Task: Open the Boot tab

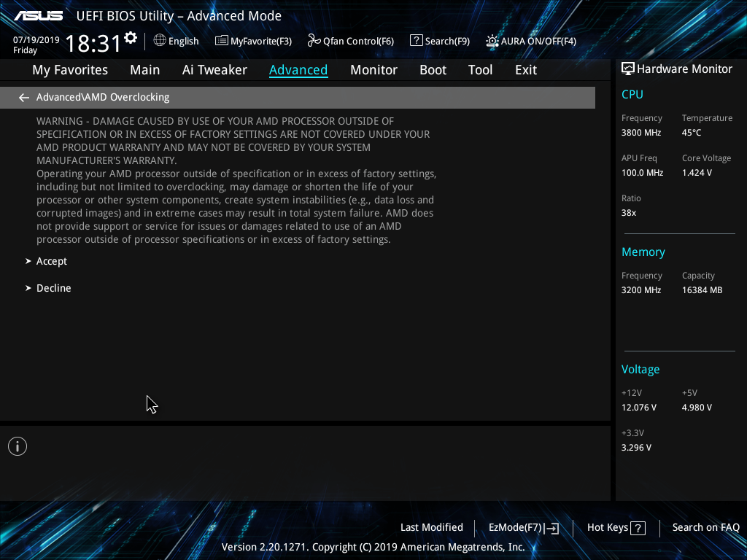Action: (x=433, y=70)
